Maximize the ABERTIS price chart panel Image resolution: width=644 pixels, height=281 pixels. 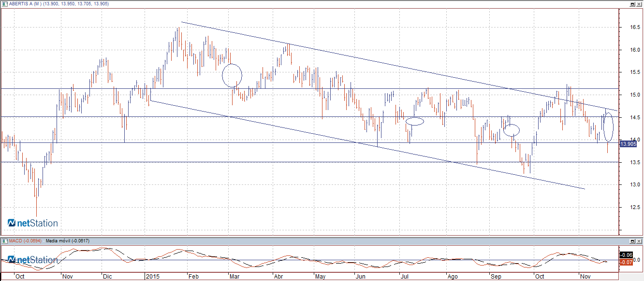click(633, 3)
